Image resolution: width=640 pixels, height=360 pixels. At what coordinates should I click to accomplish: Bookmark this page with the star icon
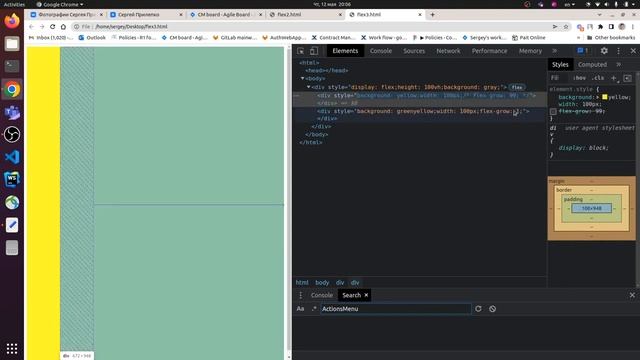tap(566, 27)
